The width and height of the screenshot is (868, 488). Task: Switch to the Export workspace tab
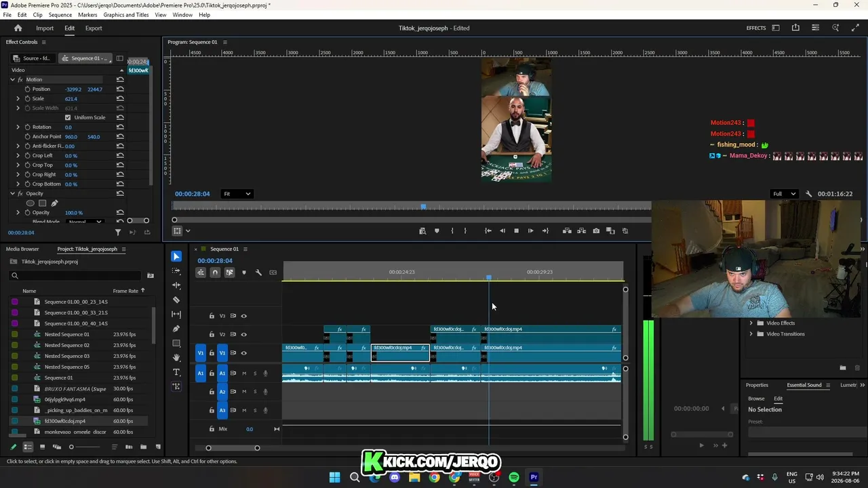point(94,28)
